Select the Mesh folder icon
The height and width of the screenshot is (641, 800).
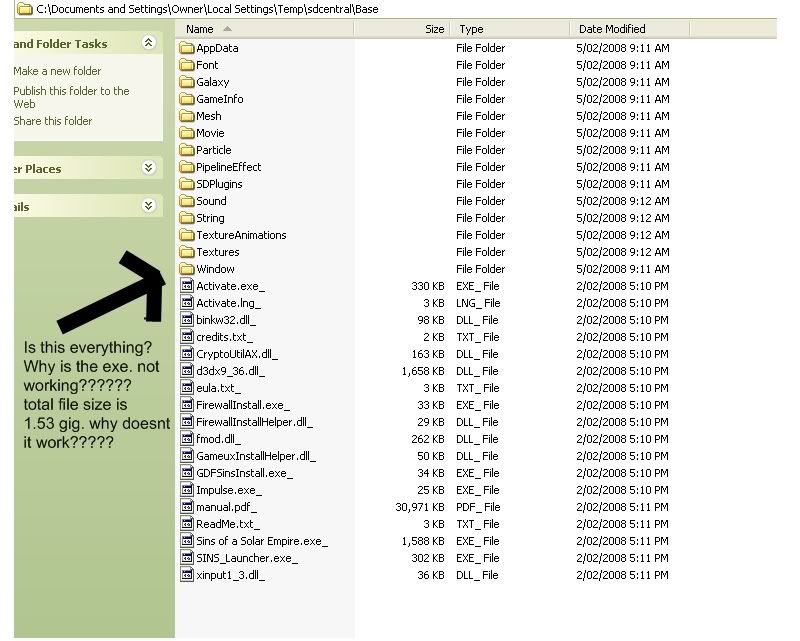tap(187, 116)
